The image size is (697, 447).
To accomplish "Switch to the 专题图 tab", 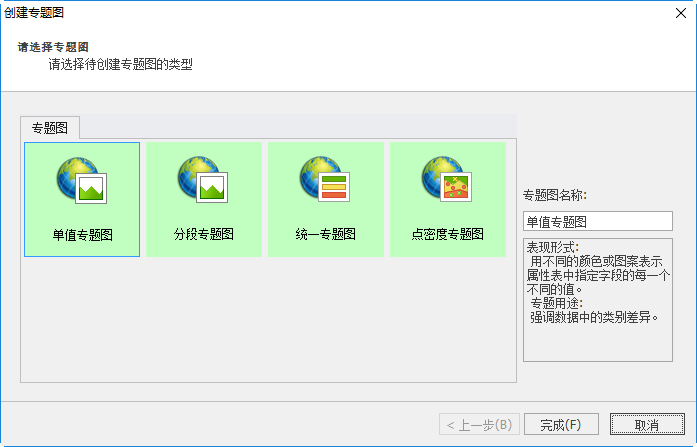I will click(x=50, y=128).
